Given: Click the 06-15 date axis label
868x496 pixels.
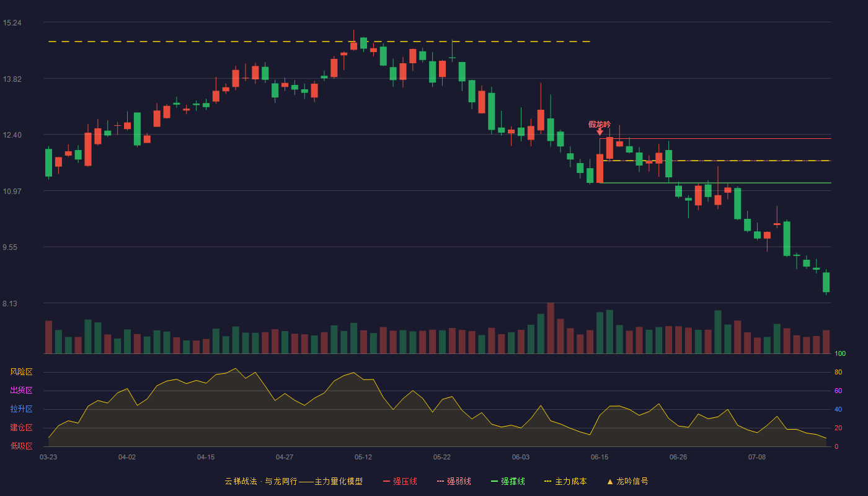Looking at the screenshot, I should [x=600, y=457].
